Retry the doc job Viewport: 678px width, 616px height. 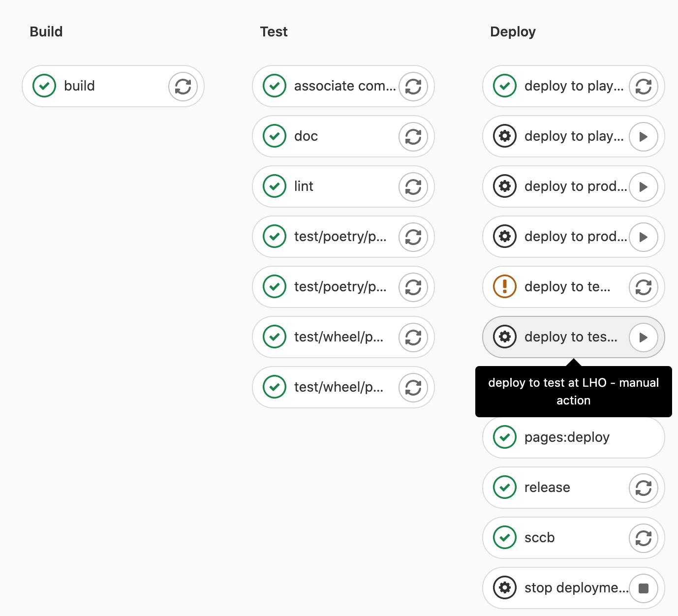[x=413, y=137]
